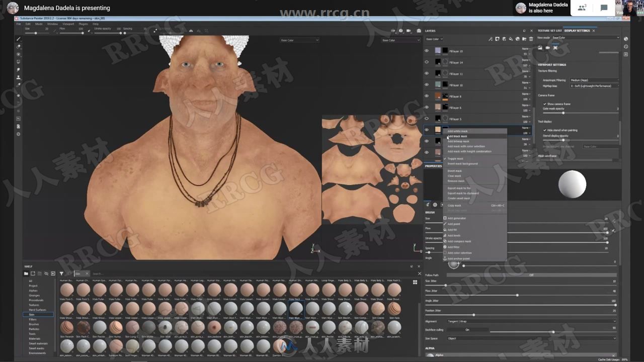Hide Fill layer 15 with its eye toggle

point(427,51)
